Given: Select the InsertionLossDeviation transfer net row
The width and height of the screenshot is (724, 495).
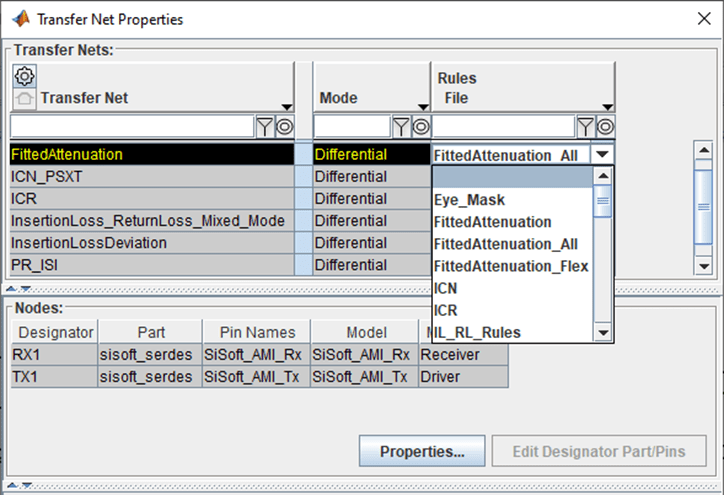Looking at the screenshot, I should pos(89,243).
